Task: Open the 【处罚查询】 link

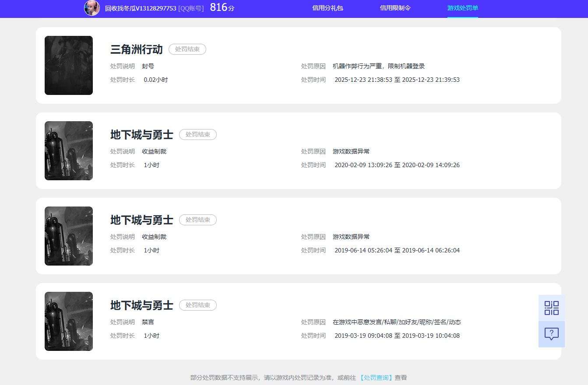Action: point(376,378)
